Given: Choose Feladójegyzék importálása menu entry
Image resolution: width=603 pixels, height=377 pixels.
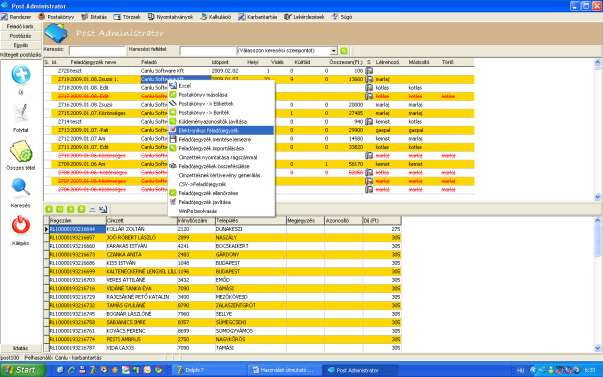Looking at the screenshot, I should (x=221, y=148).
